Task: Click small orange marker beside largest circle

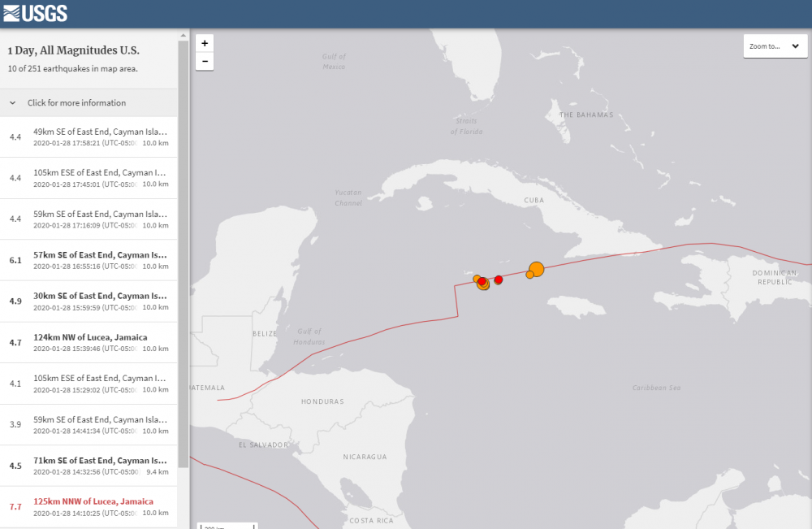Action: coord(529,275)
